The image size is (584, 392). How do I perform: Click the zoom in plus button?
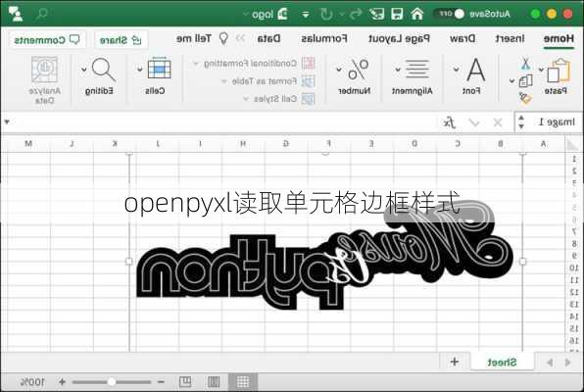(62, 382)
